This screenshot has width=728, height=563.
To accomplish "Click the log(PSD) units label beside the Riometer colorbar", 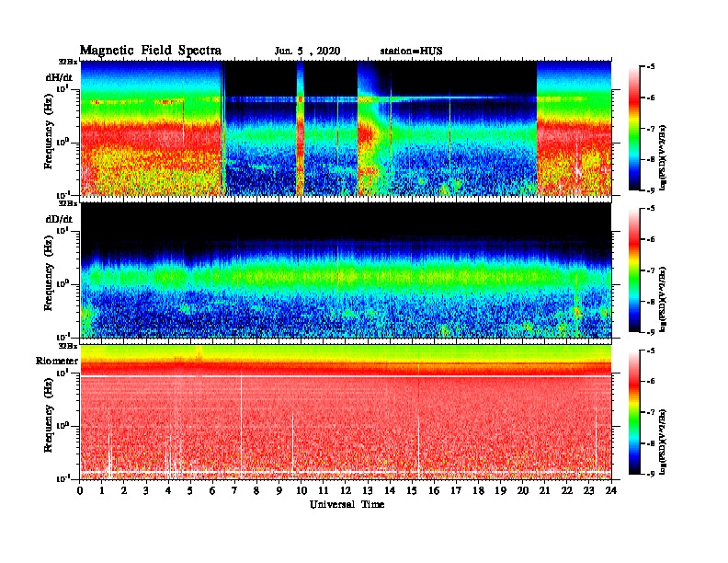I will (663, 442).
